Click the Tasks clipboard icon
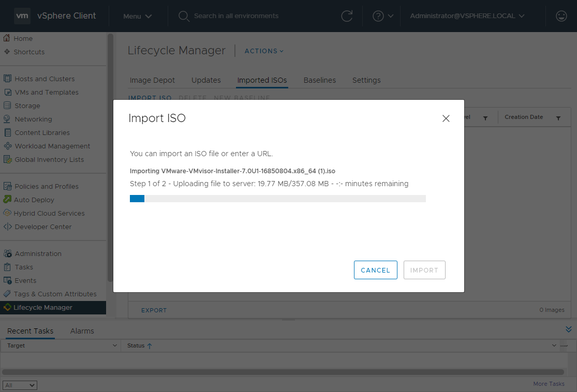Viewport: 577px width, 392px height. pos(7,267)
